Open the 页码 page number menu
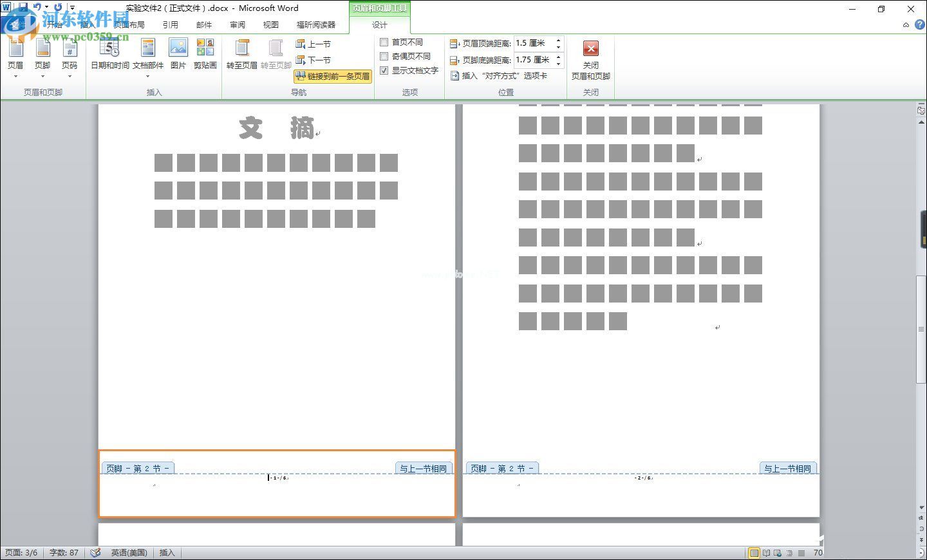The width and height of the screenshot is (927, 560). [x=70, y=57]
